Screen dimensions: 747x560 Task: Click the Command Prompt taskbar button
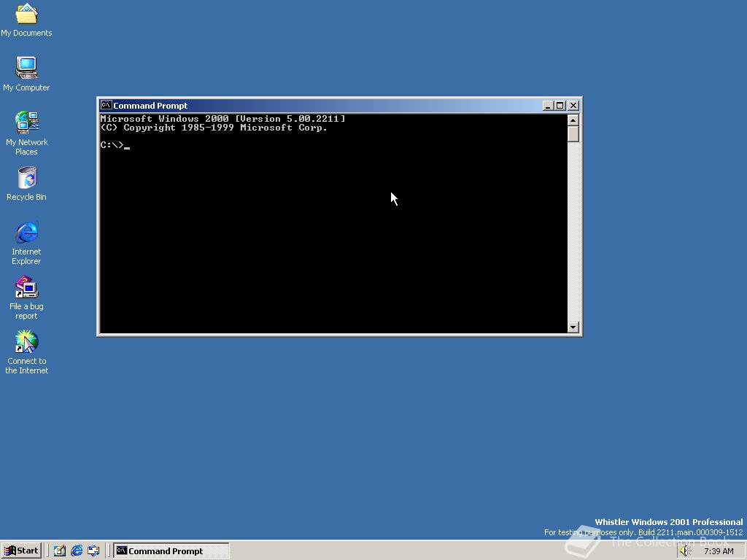tap(171, 551)
